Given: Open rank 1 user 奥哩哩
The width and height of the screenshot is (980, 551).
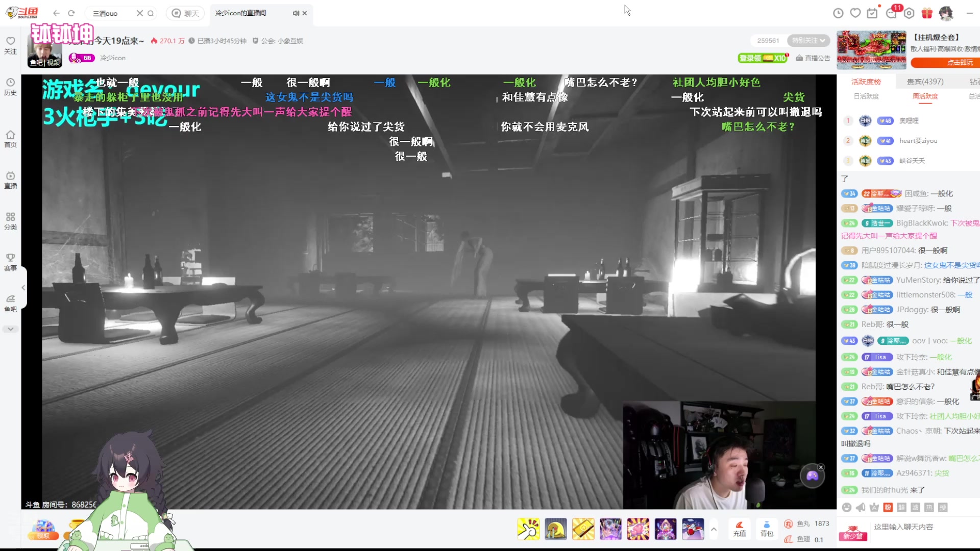Looking at the screenshot, I should (x=909, y=121).
